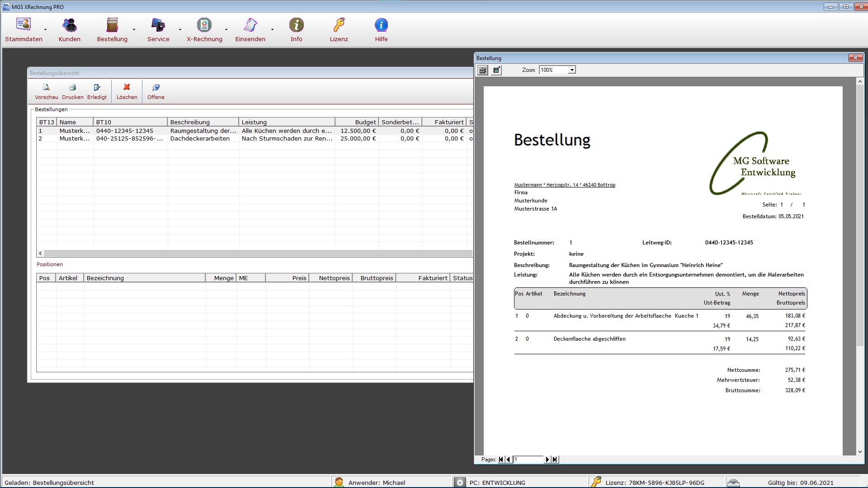Click the print icon in Bestellung preview

(x=483, y=70)
